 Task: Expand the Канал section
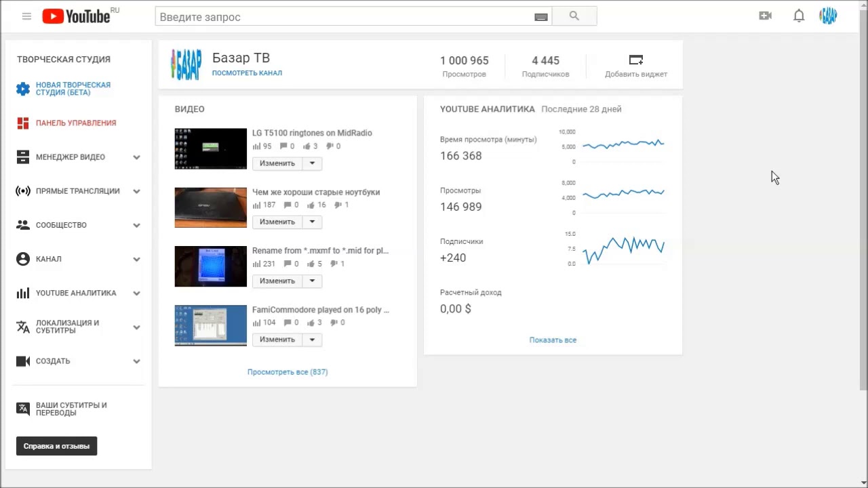pos(136,259)
